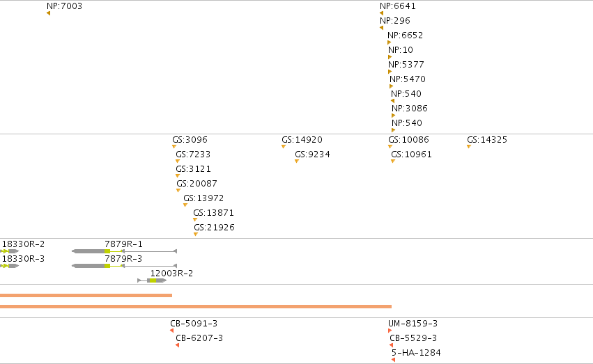
Task: Click the triangle marker under GS:9234
Action: pyautogui.click(x=297, y=161)
